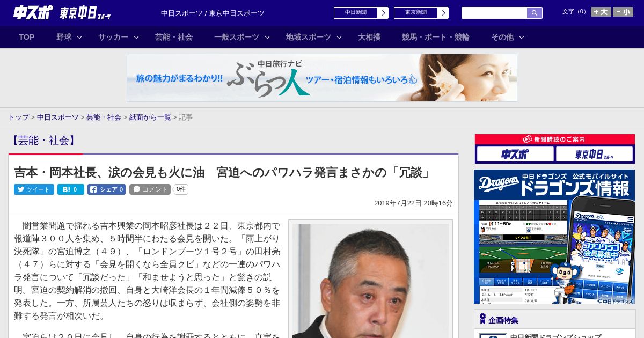Go to TOP menu item

[27, 37]
